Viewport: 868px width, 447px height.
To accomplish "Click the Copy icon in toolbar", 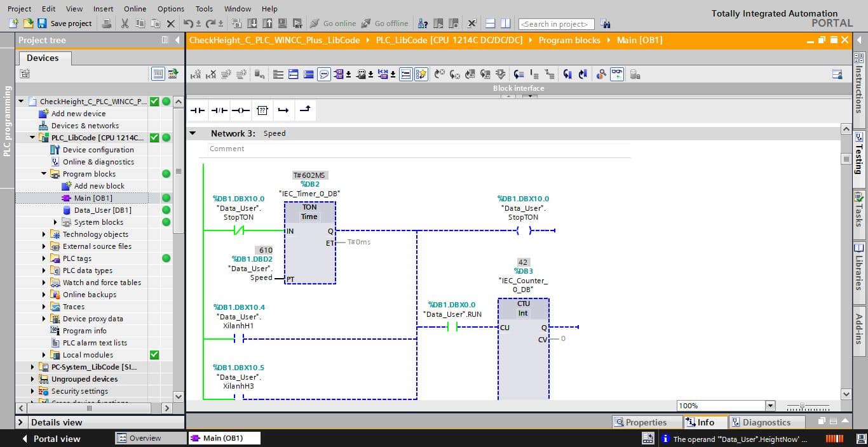I will pos(139,23).
